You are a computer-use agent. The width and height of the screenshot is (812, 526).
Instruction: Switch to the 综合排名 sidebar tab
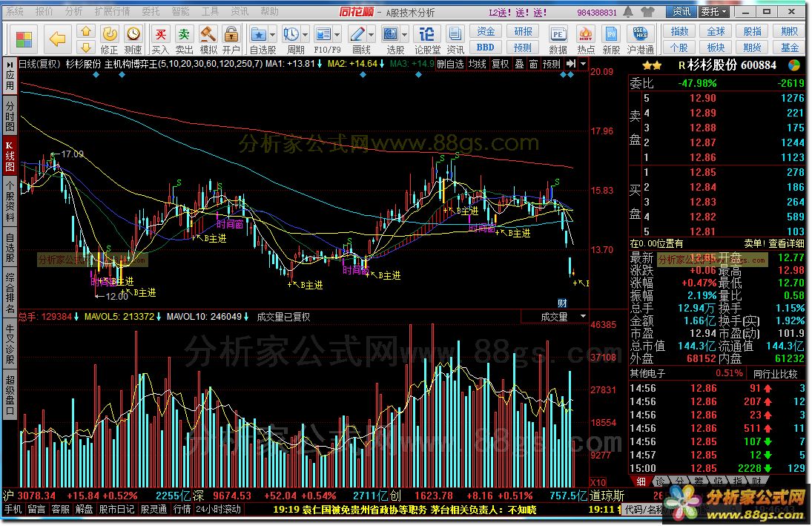(10, 293)
